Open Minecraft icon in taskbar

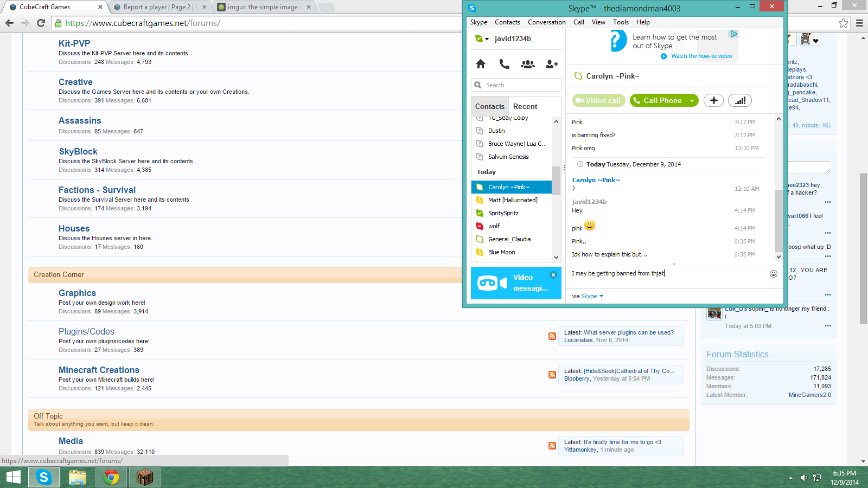(x=145, y=477)
